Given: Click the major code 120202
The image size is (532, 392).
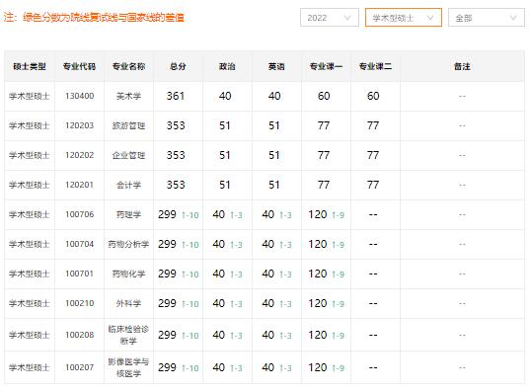Looking at the screenshot, I should click(79, 155).
